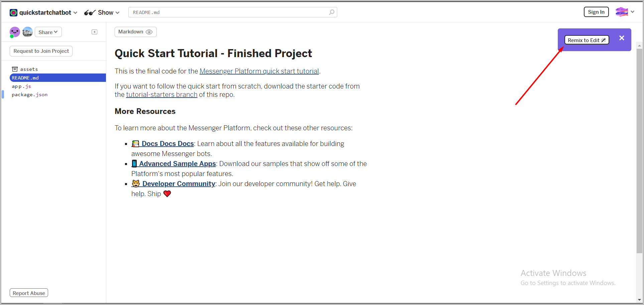Open the Developer Community link

173,184
